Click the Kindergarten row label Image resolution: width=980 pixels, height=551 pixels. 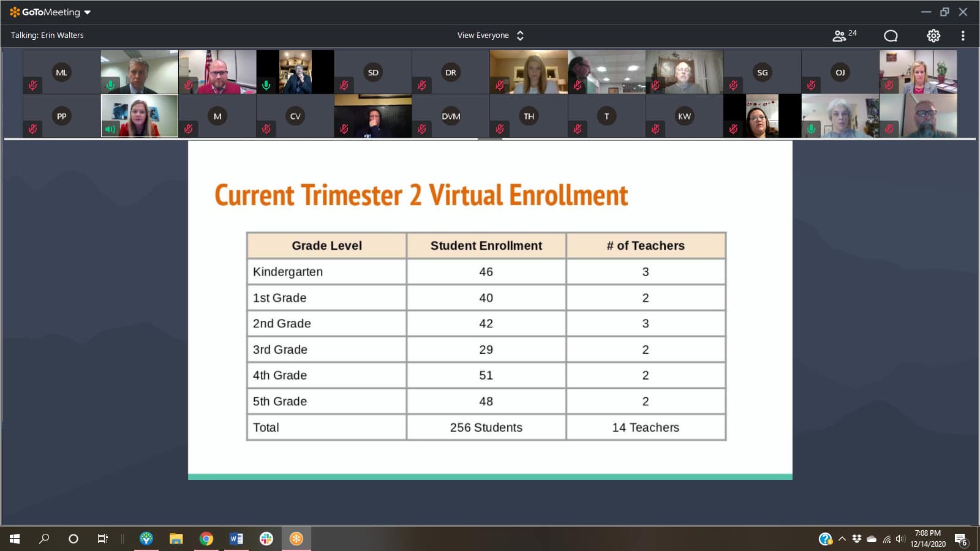click(x=288, y=272)
